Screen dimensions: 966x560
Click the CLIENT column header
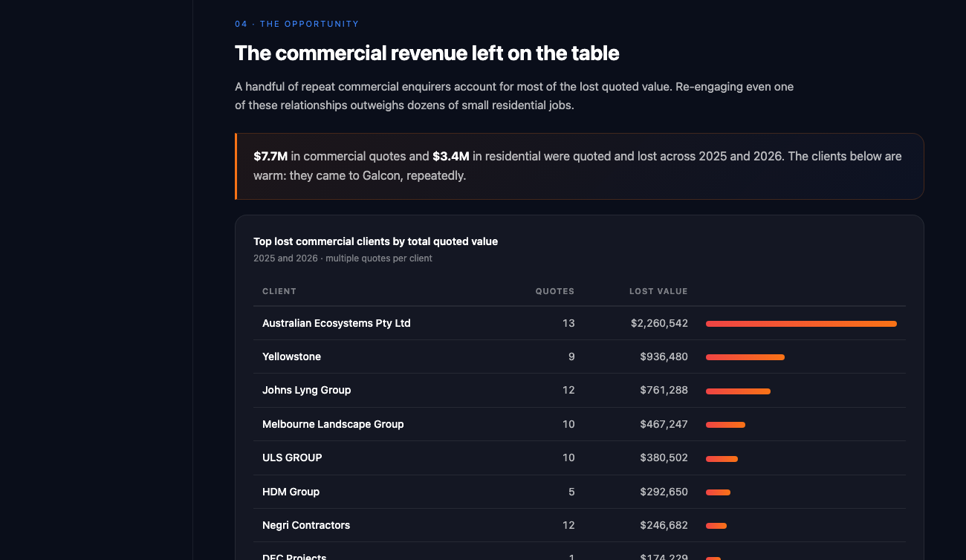tap(279, 291)
